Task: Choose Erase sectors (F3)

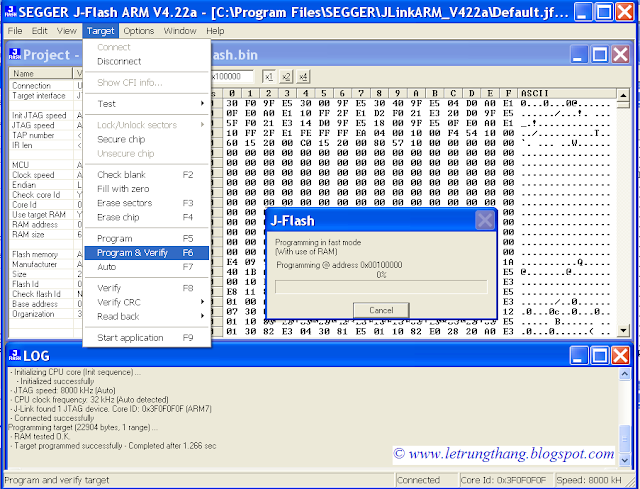Action: click(x=146, y=203)
